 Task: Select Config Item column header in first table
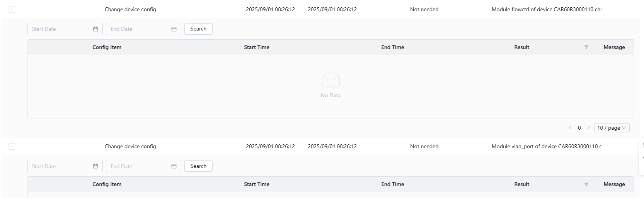[107, 47]
